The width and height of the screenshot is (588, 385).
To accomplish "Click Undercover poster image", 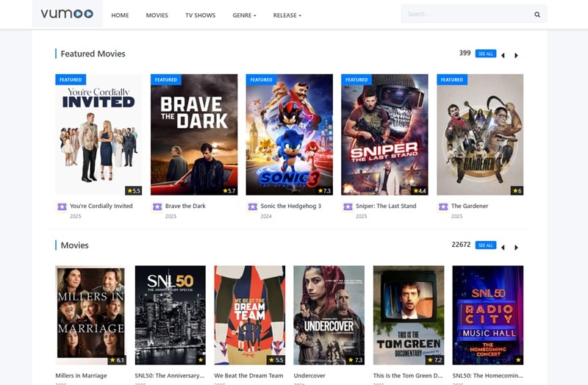I will pyautogui.click(x=329, y=315).
